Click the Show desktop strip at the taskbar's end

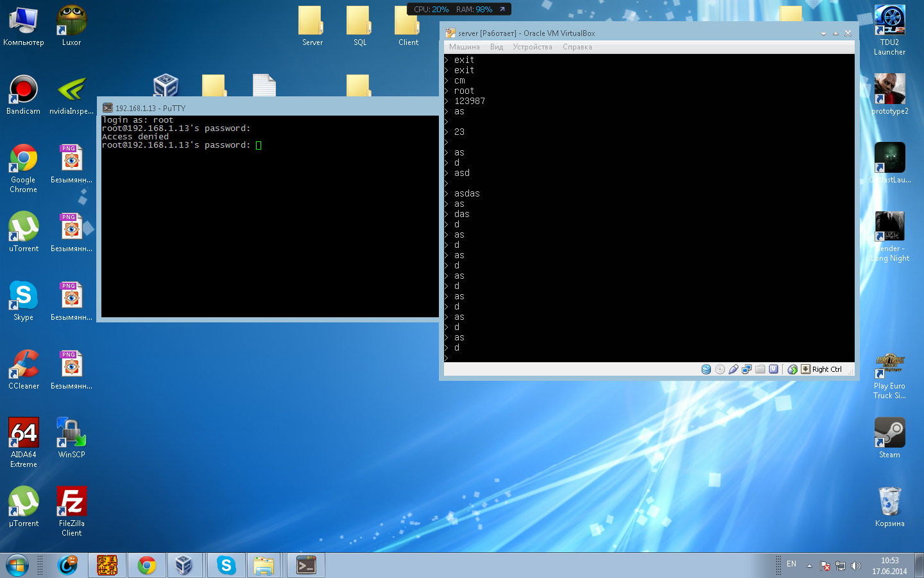tap(919, 566)
